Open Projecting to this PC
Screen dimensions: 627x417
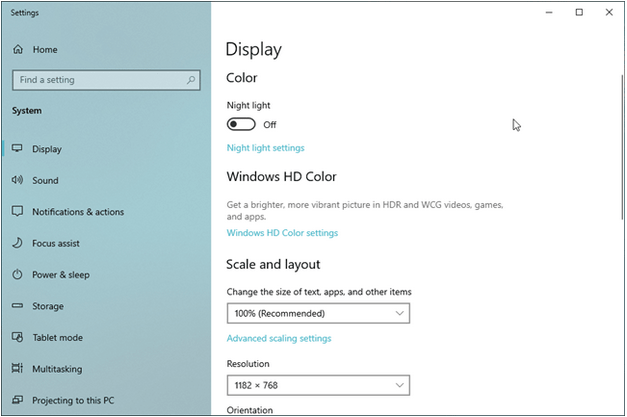(x=73, y=400)
